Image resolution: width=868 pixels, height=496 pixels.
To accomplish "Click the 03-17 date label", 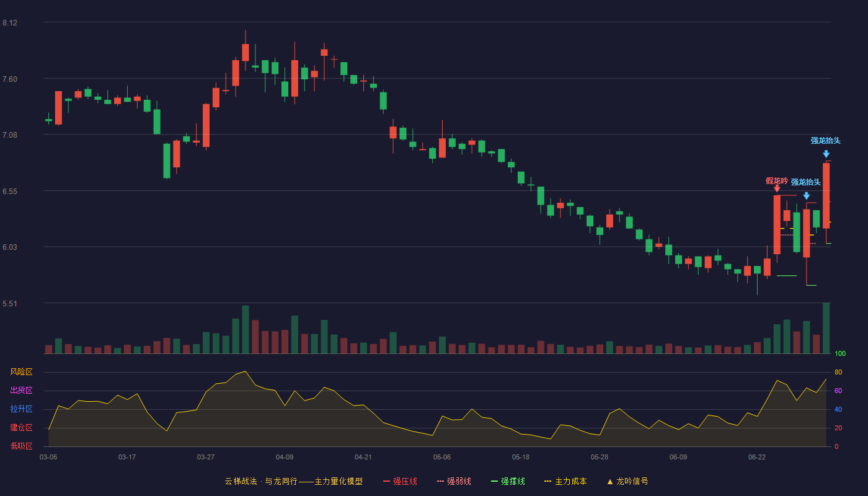I will tap(127, 457).
